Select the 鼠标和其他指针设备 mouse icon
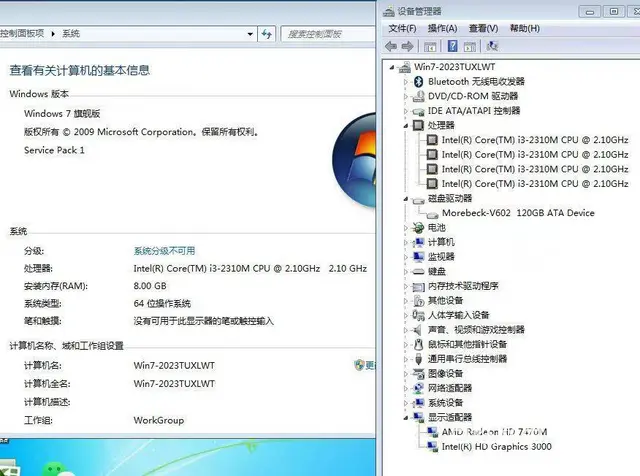 418,345
